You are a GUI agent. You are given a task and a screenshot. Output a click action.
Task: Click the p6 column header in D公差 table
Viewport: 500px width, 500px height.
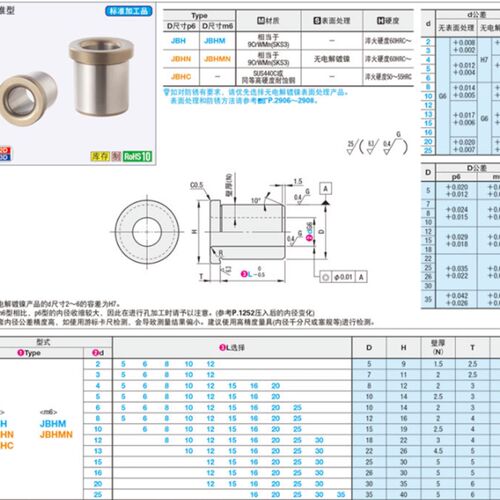point(456,177)
